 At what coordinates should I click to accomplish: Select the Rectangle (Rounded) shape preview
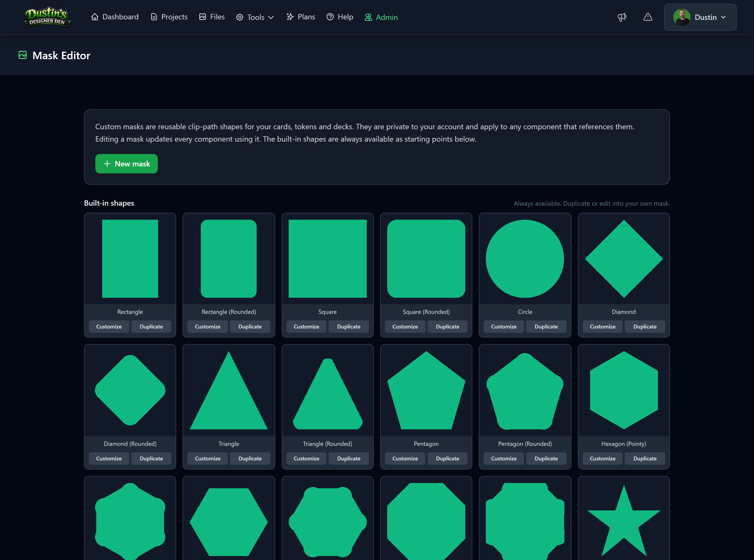(x=229, y=259)
